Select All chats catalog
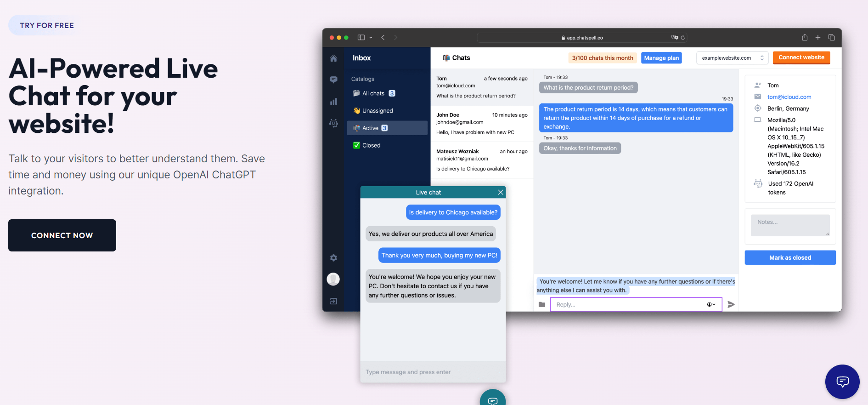This screenshot has width=868, height=405. [387, 93]
